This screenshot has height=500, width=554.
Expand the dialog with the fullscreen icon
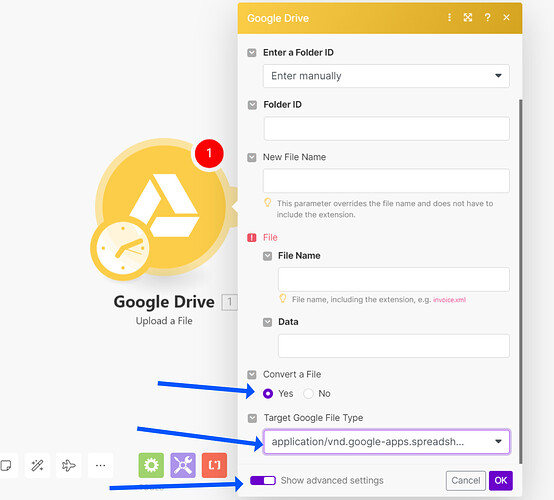point(468,17)
